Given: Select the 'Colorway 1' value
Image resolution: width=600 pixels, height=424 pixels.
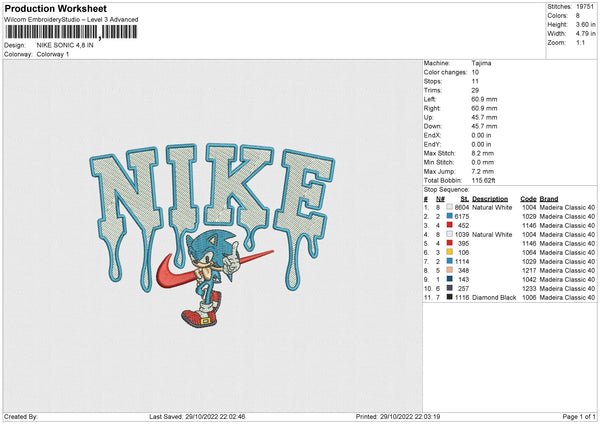Looking at the screenshot, I should point(53,54).
